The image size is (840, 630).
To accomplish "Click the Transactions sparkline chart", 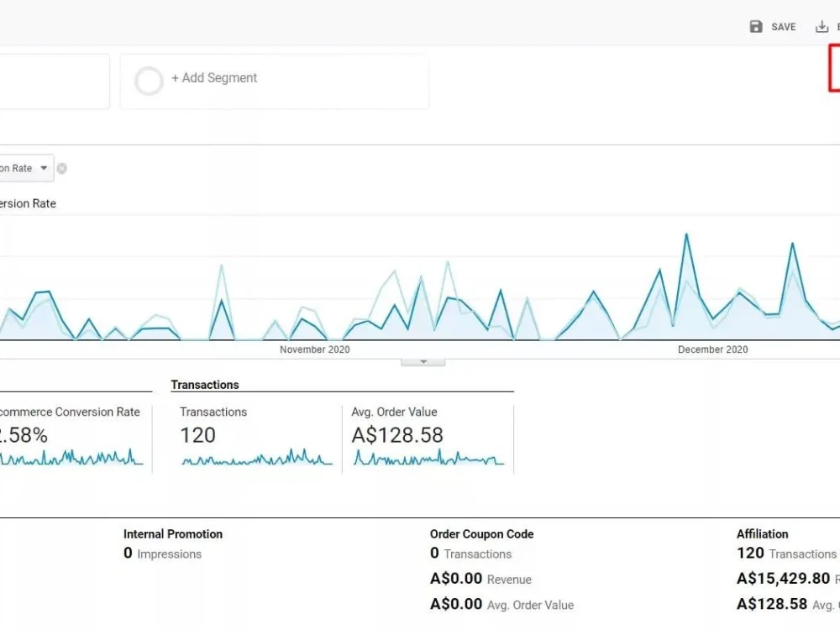I will tap(256, 457).
